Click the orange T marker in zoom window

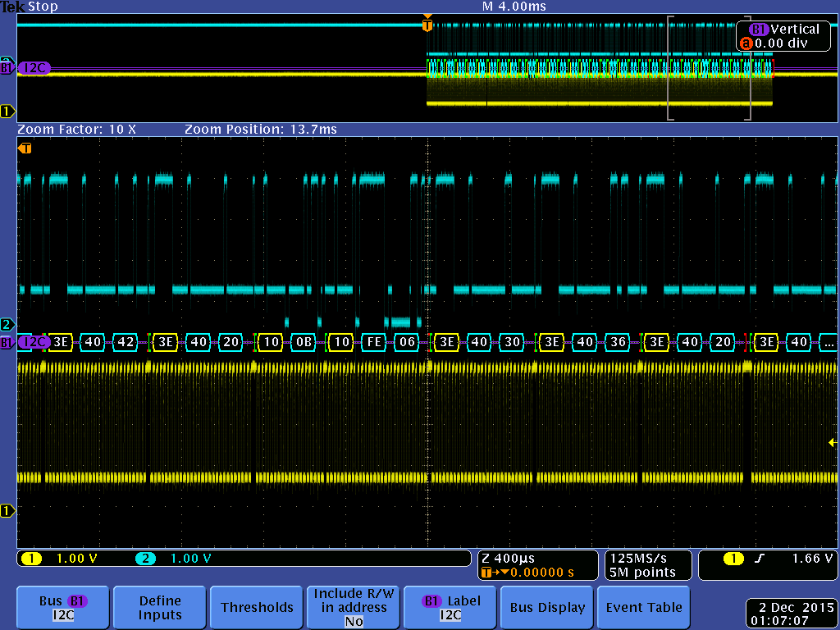pyautogui.click(x=25, y=148)
